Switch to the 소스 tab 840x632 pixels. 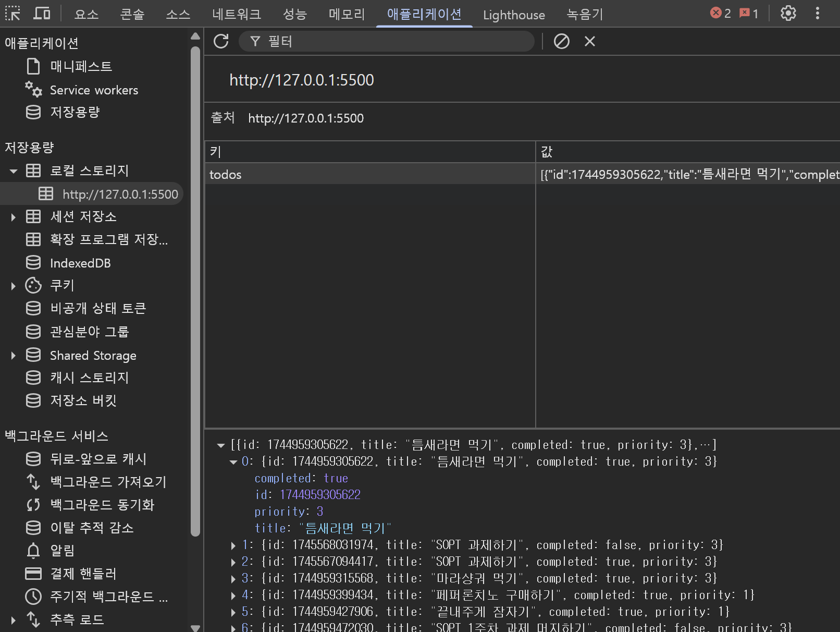[x=178, y=14]
